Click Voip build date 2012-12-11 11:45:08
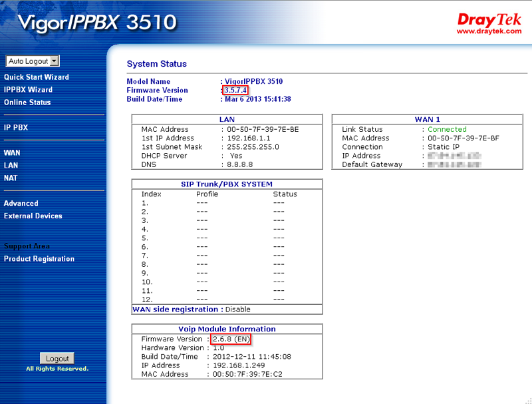This screenshot has width=532, height=404. tap(252, 357)
